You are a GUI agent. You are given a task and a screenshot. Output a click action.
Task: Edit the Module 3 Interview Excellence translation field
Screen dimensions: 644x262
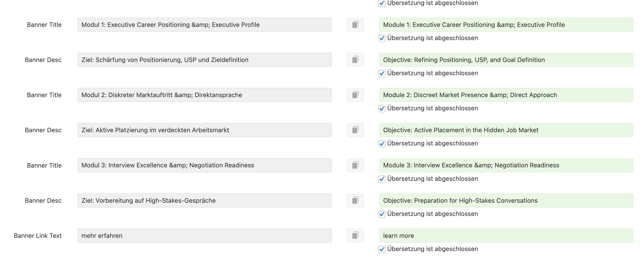pos(506,165)
